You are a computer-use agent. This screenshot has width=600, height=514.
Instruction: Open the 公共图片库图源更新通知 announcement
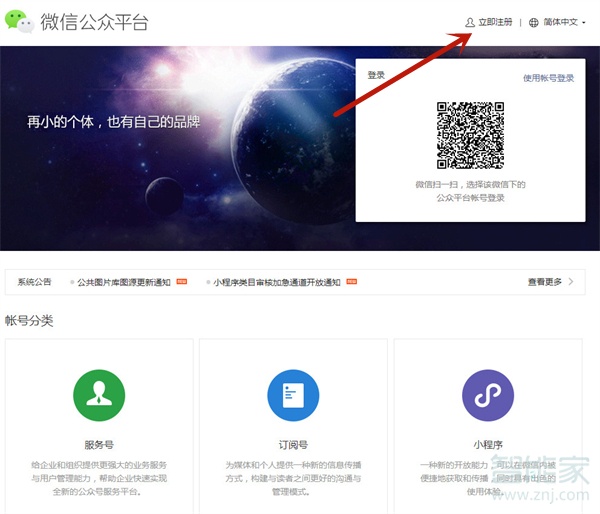point(124,282)
